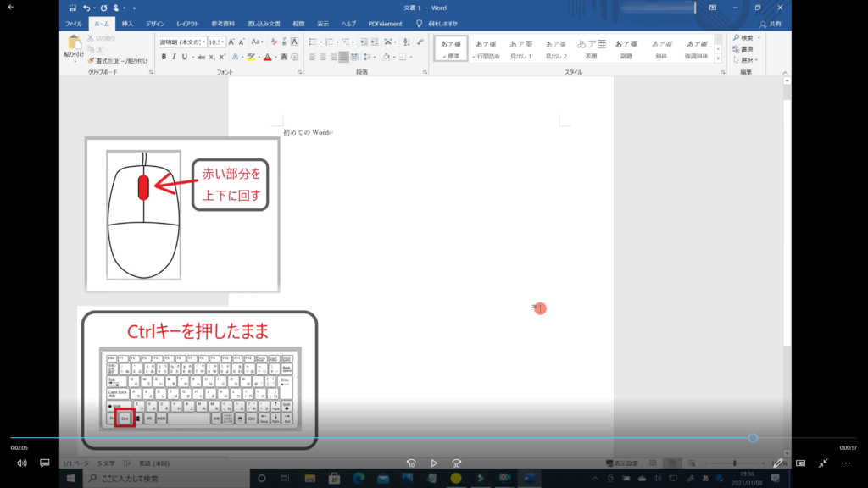The width and height of the screenshot is (868, 488).
Task: Open the font name dropdown (游明朝)
Action: point(181,42)
